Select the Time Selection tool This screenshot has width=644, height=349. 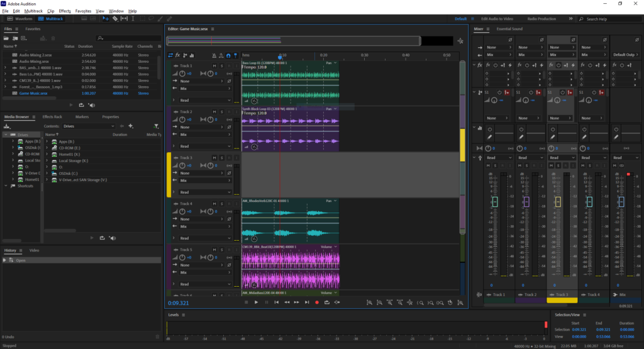(x=133, y=19)
